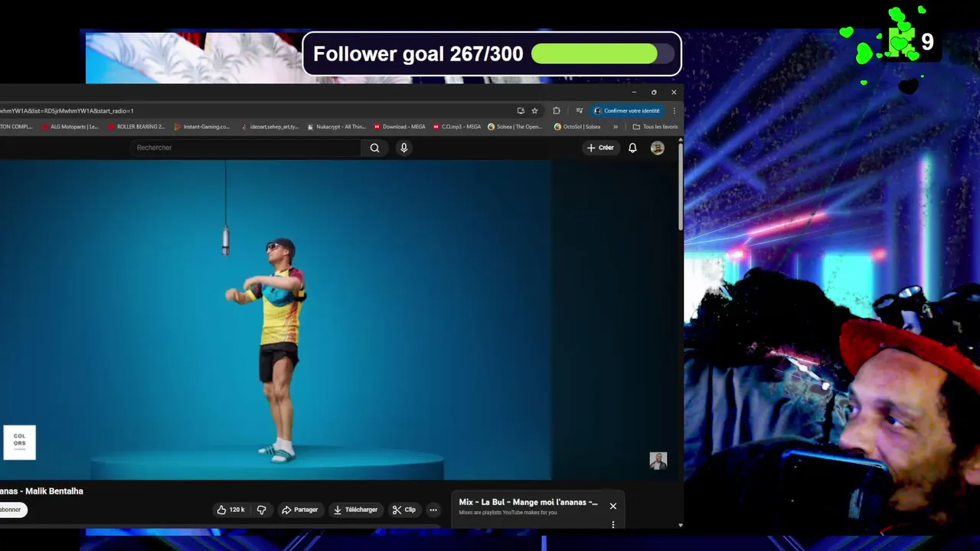
Task: Click the Follower goal progress bar
Action: point(603,54)
